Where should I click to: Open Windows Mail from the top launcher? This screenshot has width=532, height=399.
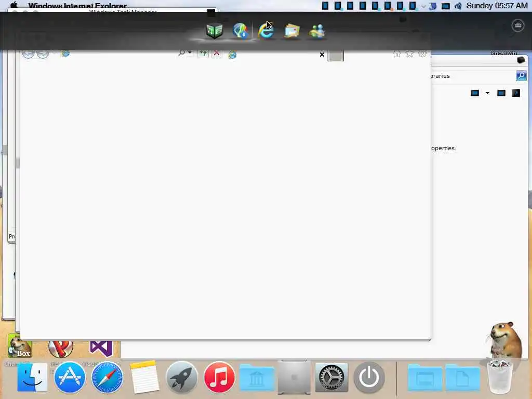click(292, 31)
